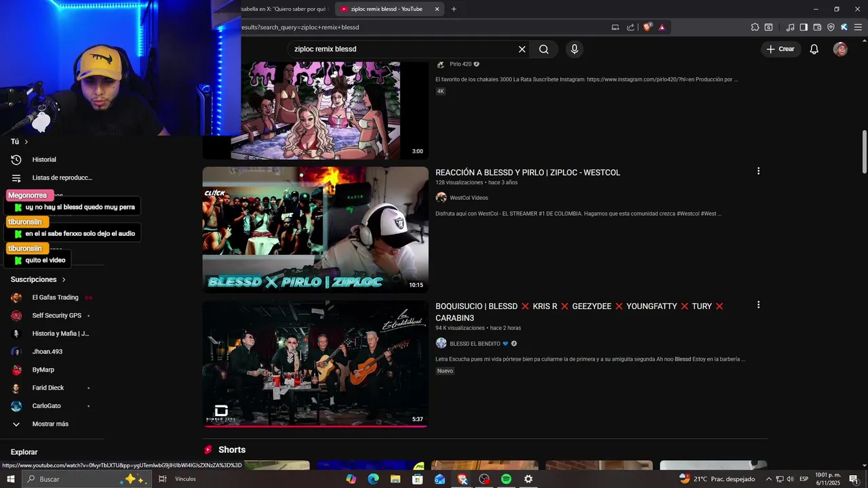Play the BOQUISUCIO guitar trio thumbnail
The image size is (868, 488).
[x=315, y=364]
